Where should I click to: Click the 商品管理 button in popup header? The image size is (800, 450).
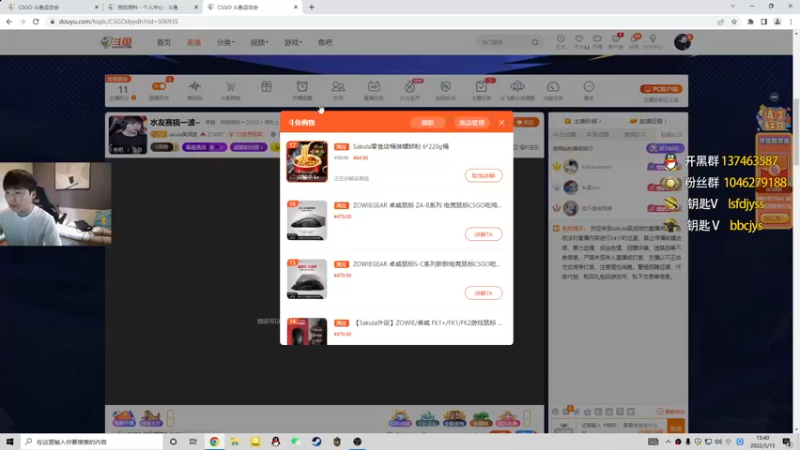pos(471,122)
